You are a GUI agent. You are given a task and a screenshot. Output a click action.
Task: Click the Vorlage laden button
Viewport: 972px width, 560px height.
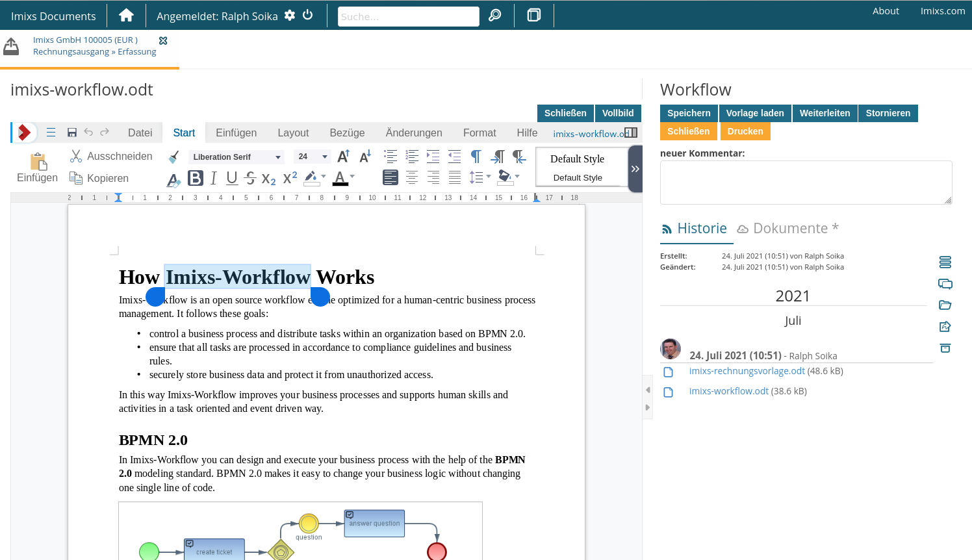click(755, 113)
